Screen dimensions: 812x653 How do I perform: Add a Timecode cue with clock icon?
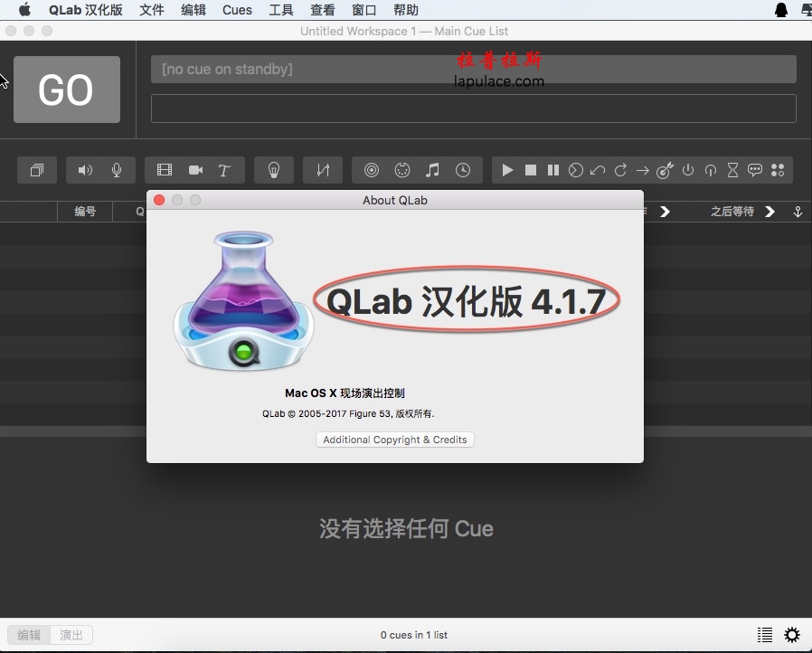[463, 170]
